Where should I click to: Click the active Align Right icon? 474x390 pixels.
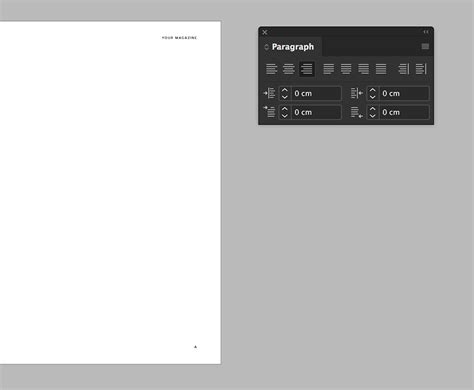tap(307, 69)
